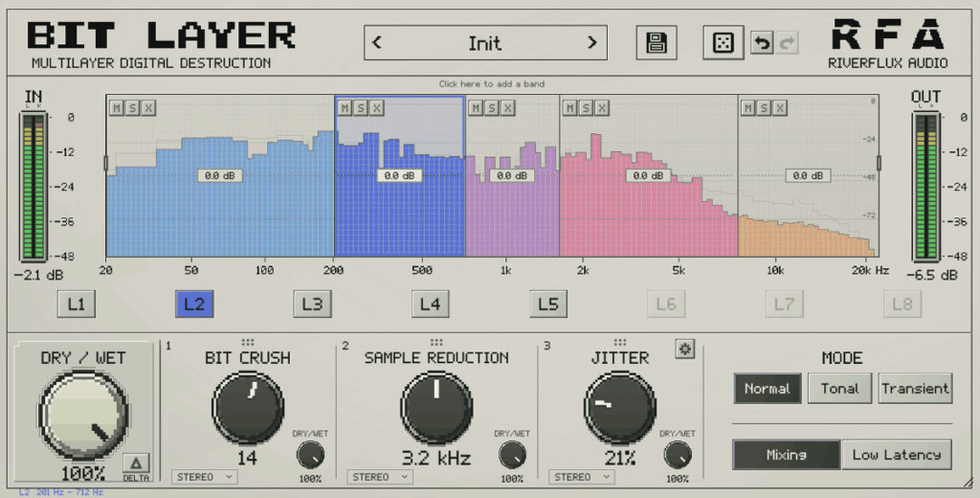Mute the pink band

[570, 108]
